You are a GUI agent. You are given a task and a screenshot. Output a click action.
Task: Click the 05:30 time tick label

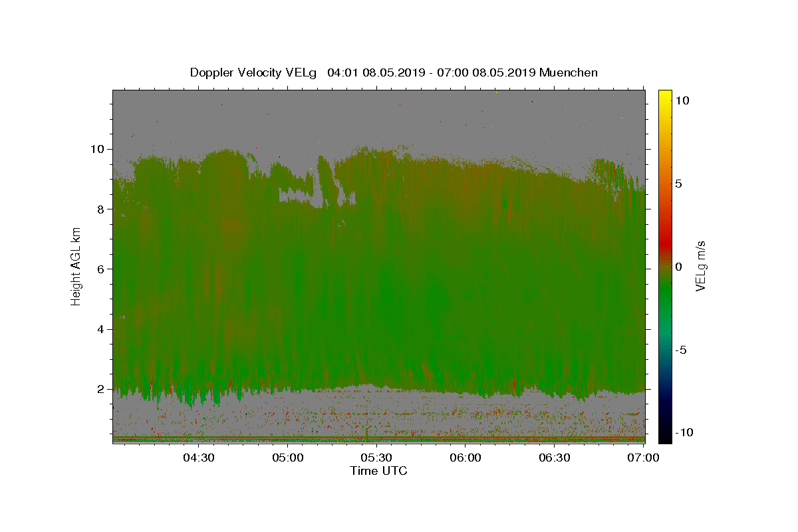pos(376,458)
